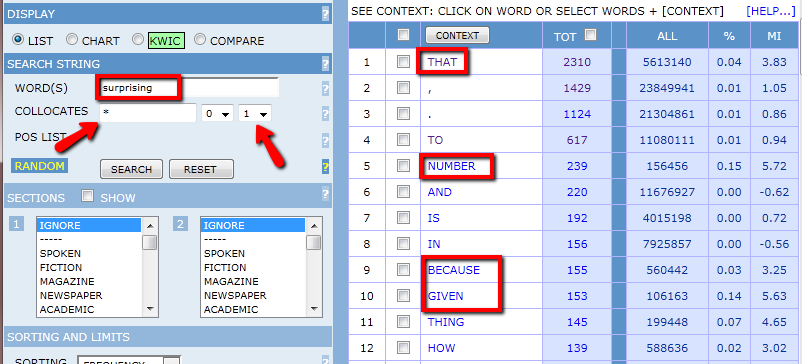
Task: Check the box for row HOW
Action: click(x=404, y=348)
